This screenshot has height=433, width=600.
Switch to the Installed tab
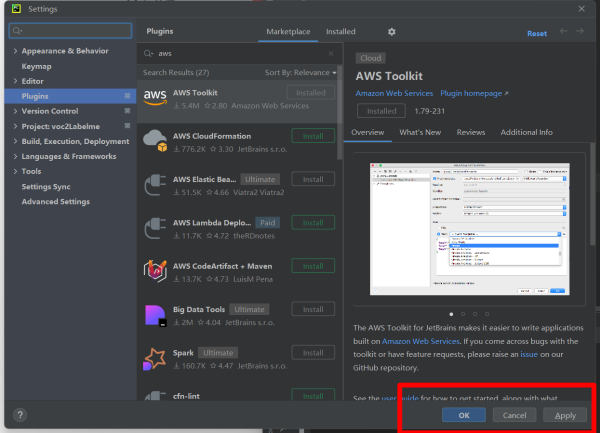click(x=341, y=32)
